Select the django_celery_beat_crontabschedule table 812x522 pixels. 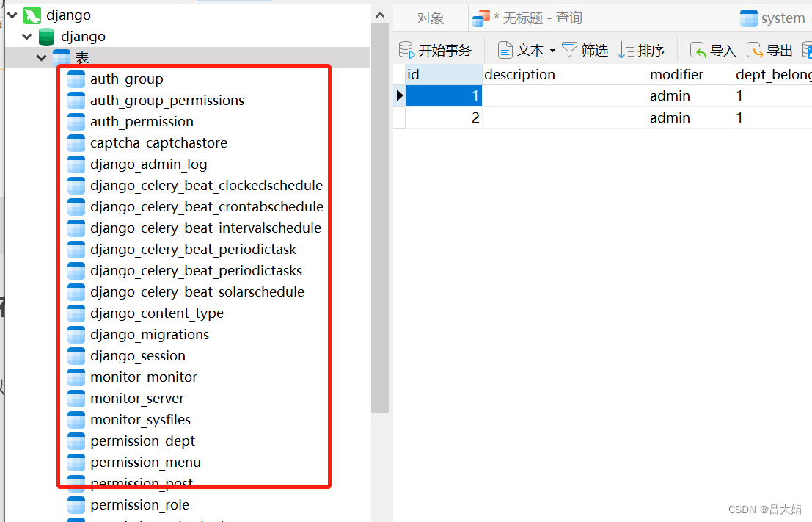point(207,207)
